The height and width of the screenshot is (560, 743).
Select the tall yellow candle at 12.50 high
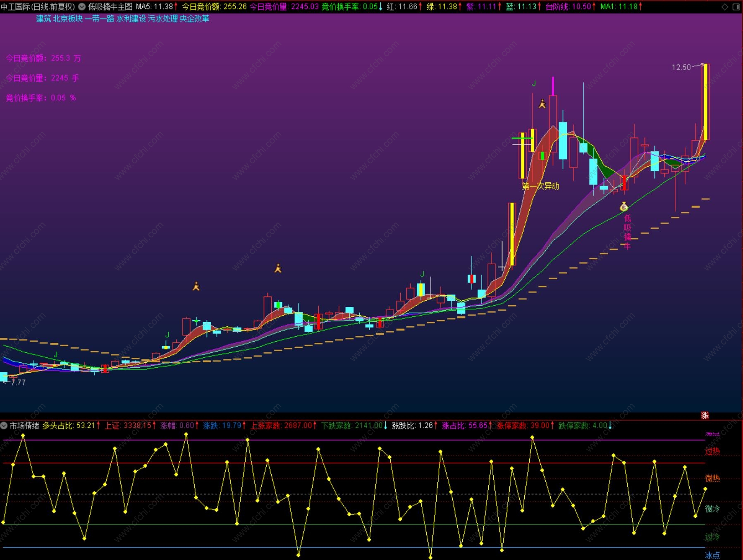click(x=706, y=102)
